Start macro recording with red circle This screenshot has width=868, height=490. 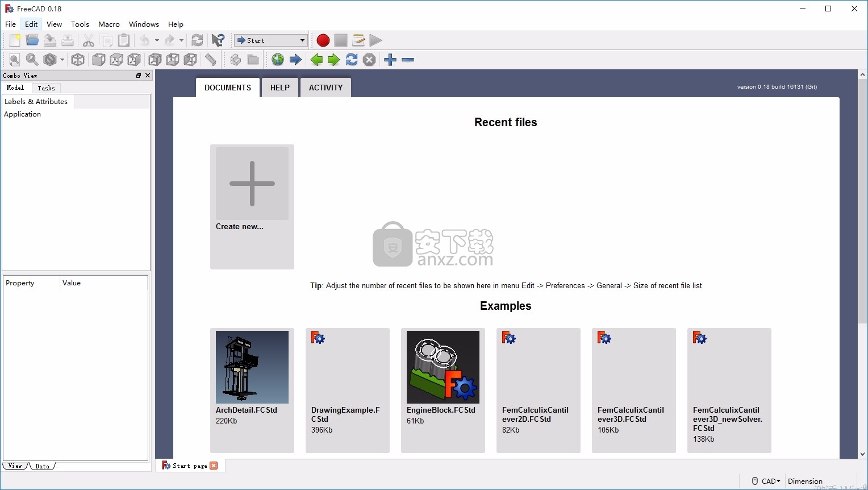pyautogui.click(x=323, y=40)
